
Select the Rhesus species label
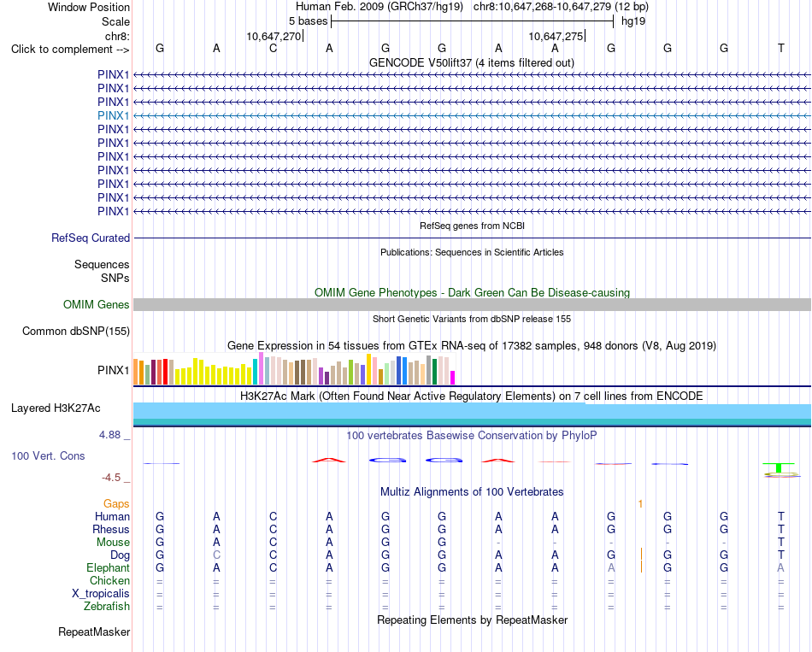(x=111, y=529)
